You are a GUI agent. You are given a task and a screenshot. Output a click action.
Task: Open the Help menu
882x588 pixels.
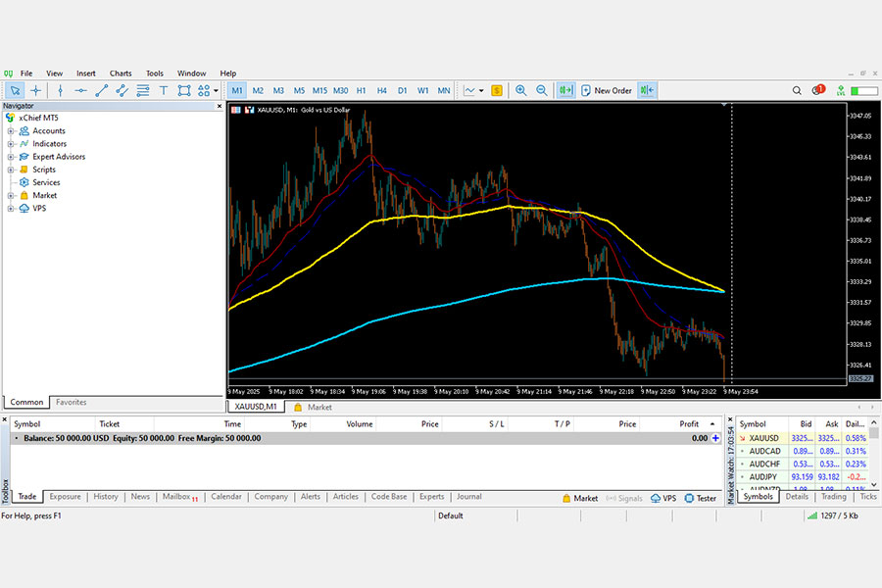click(x=227, y=73)
